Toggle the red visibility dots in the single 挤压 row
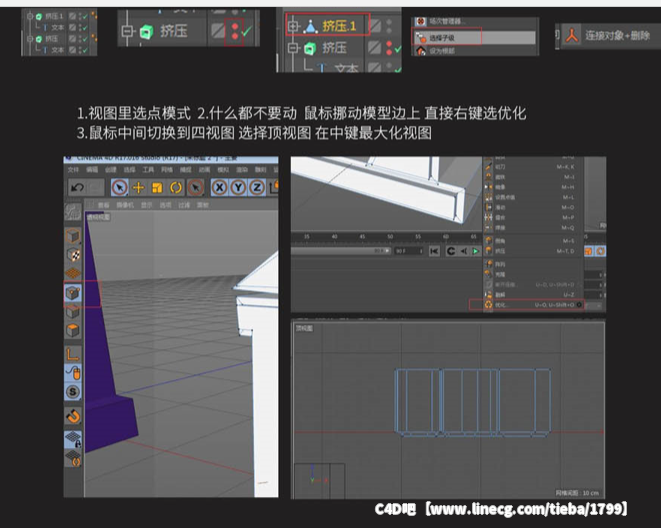The image size is (661, 528). coord(234,32)
